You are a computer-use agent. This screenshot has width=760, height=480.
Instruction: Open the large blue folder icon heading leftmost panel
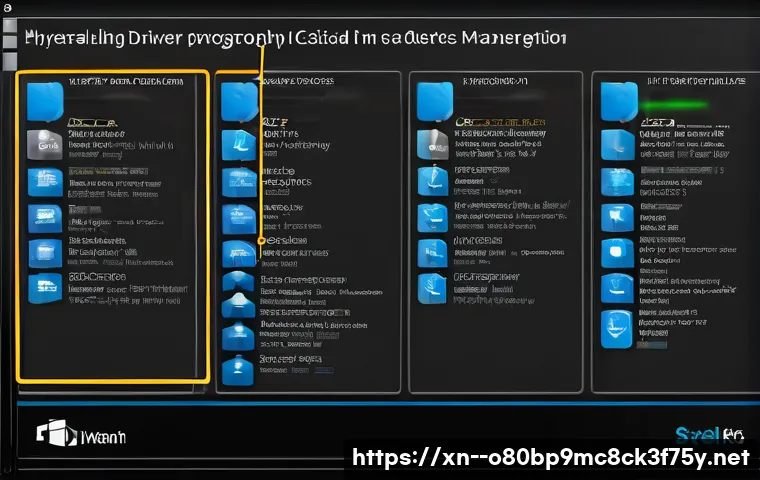coord(45,101)
